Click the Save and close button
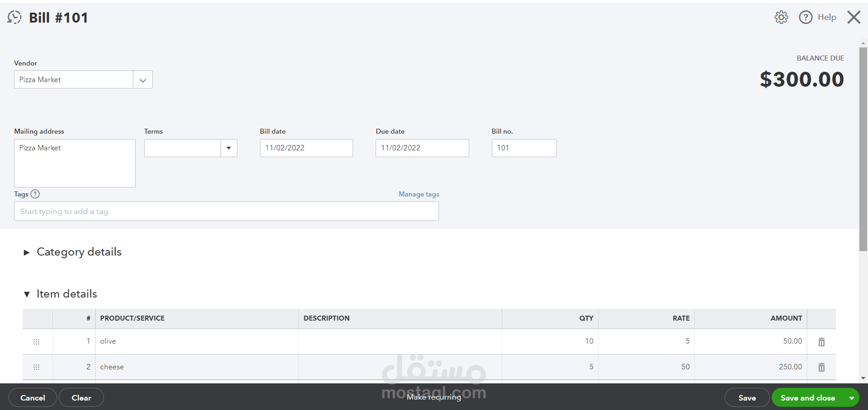Viewport: 868px width, 410px height. pos(807,398)
